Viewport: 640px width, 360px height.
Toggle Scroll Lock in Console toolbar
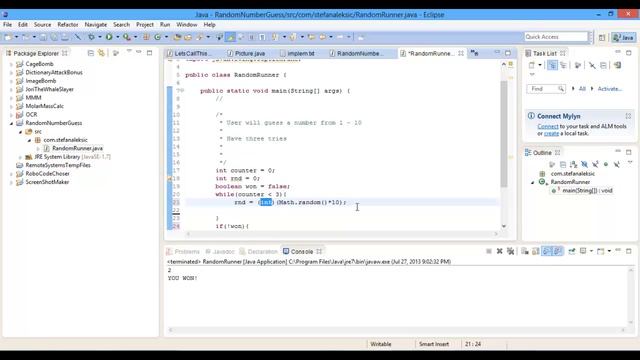tap(536, 251)
